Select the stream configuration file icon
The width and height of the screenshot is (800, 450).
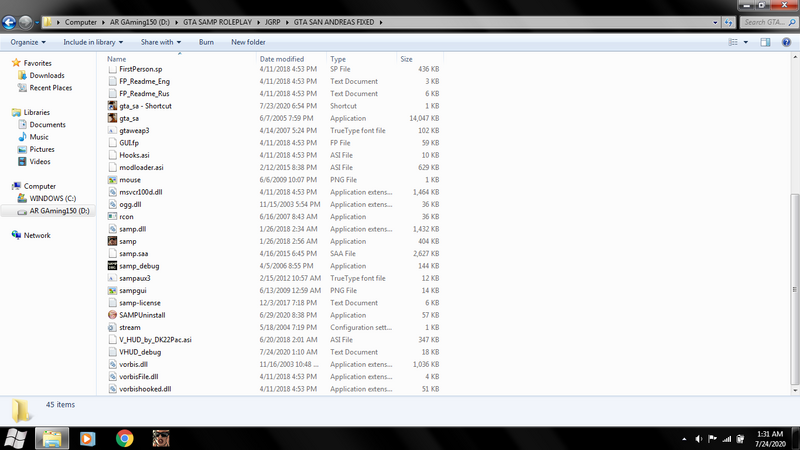pyautogui.click(x=112, y=328)
